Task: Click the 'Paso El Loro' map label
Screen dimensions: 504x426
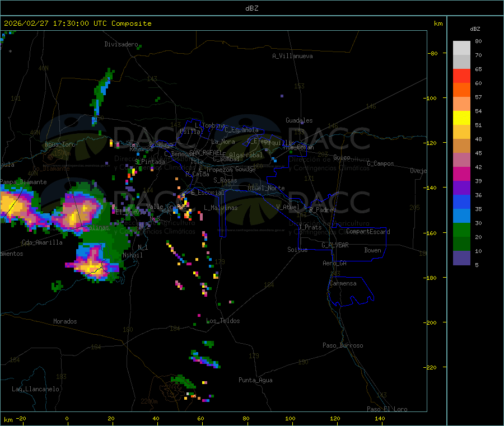Action: tap(387, 409)
